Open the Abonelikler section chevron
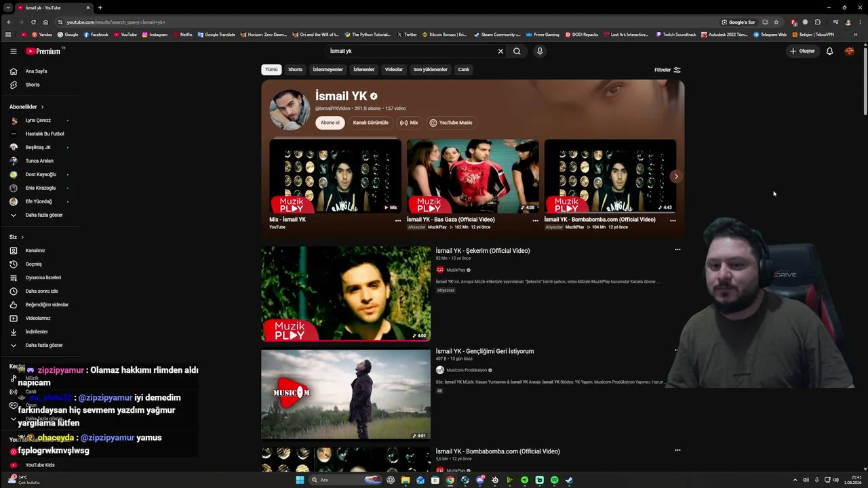 [42, 106]
